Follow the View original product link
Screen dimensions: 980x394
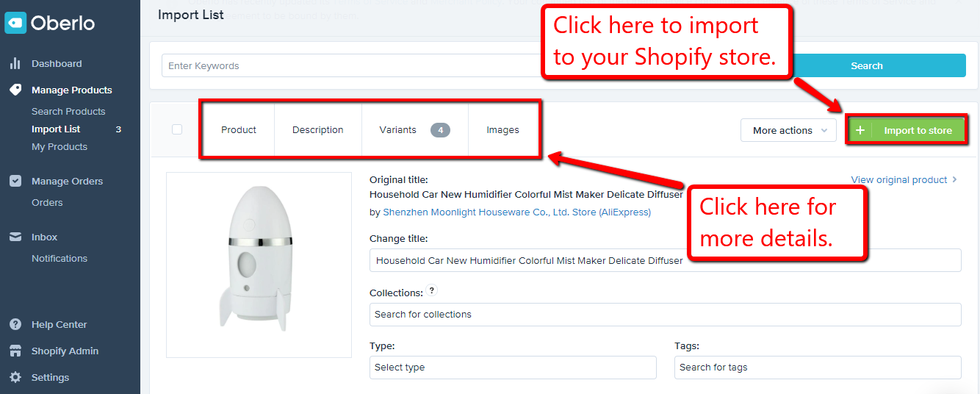[x=904, y=179]
